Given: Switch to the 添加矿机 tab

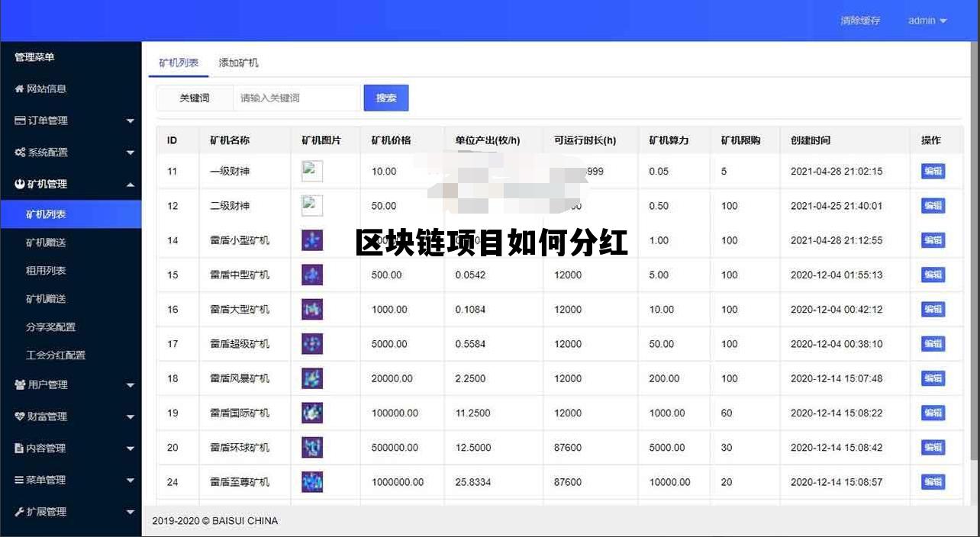Looking at the screenshot, I should (238, 62).
